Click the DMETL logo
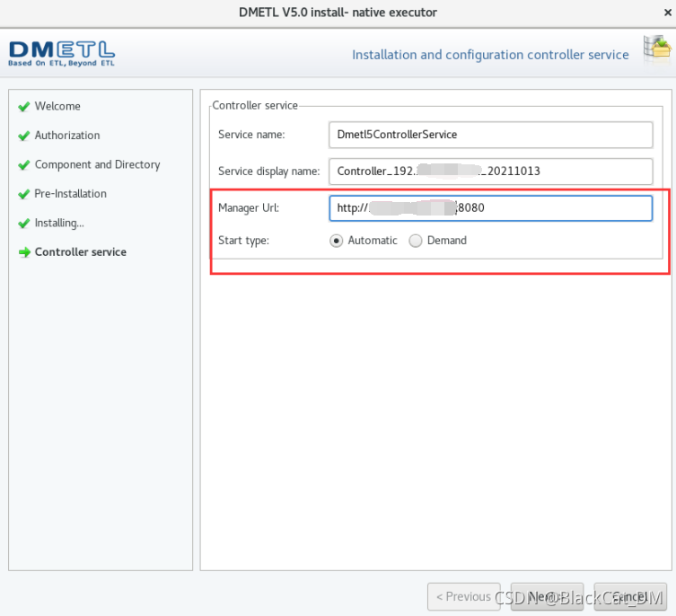Image resolution: width=676 pixels, height=616 pixels. (x=62, y=54)
